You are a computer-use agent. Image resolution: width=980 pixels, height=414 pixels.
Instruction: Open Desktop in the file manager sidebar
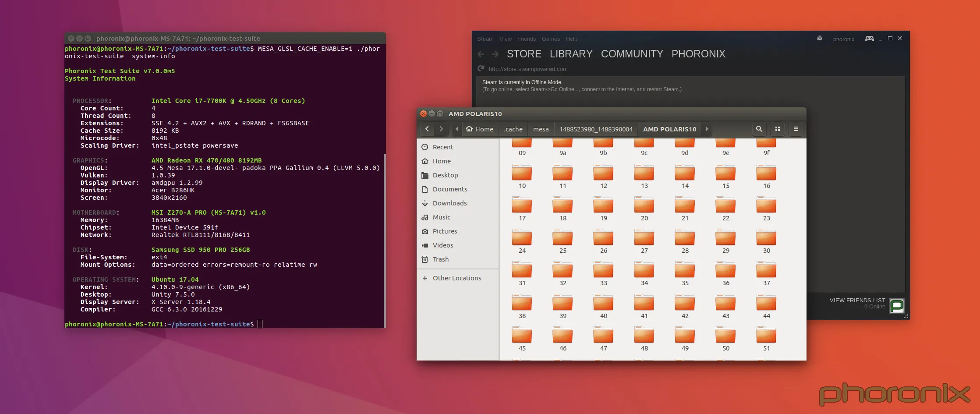(458, 175)
